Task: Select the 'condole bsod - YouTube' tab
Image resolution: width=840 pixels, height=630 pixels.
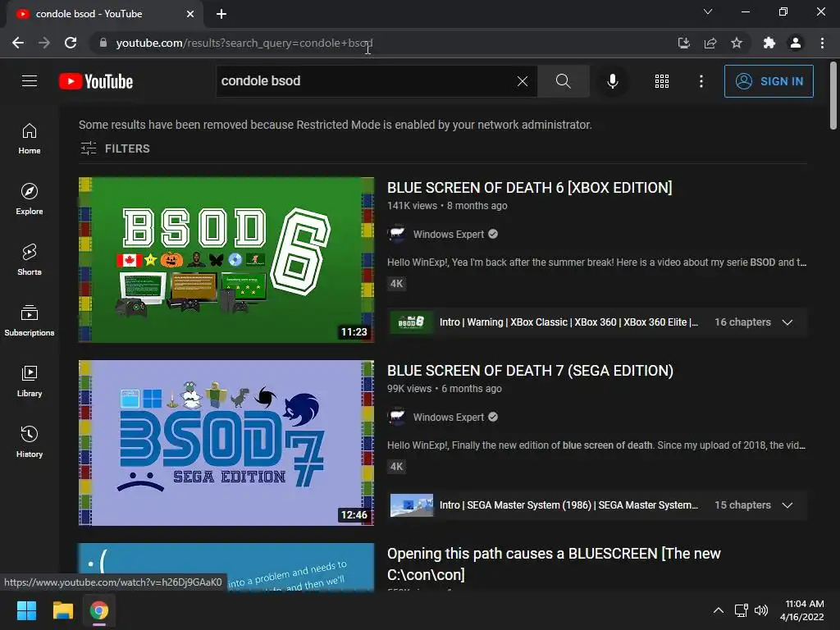Action: [x=104, y=14]
